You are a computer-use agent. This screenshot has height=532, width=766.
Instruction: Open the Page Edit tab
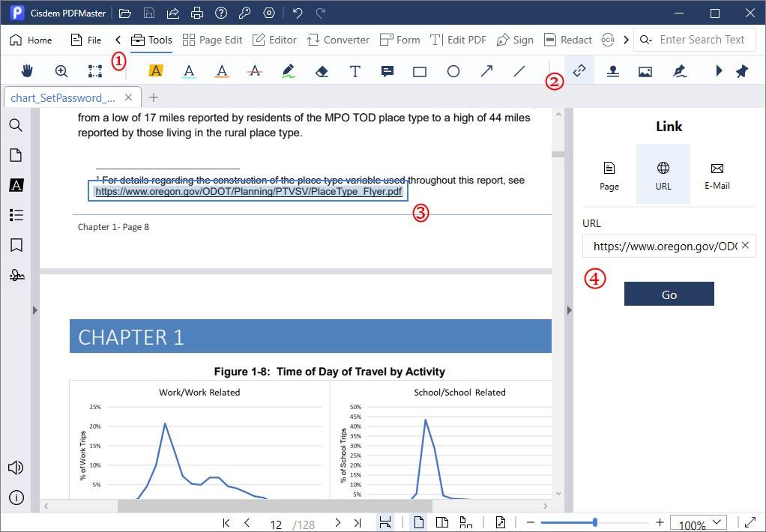tap(213, 40)
